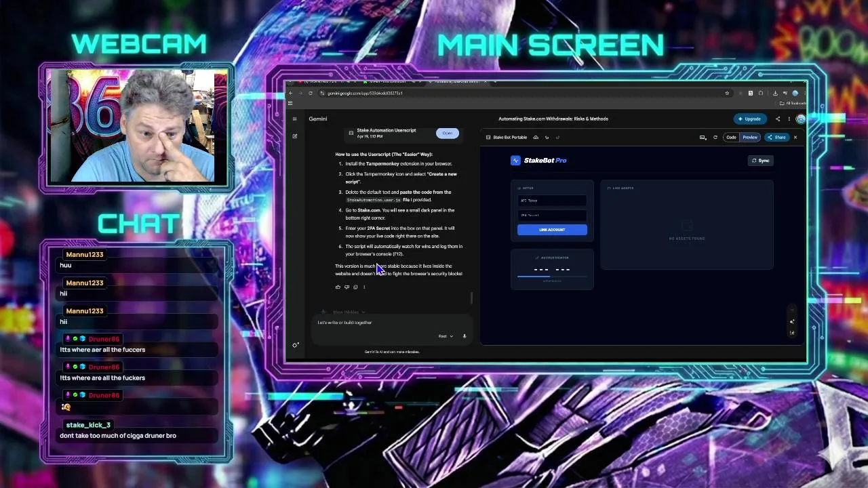868x488 pixels.
Task: Switch canvas to Code view
Action: point(731,137)
